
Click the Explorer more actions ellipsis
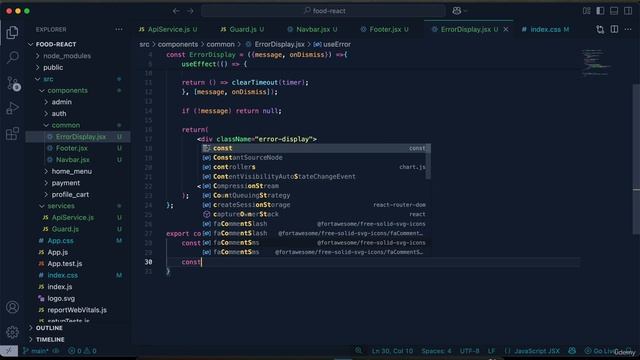pos(119,29)
